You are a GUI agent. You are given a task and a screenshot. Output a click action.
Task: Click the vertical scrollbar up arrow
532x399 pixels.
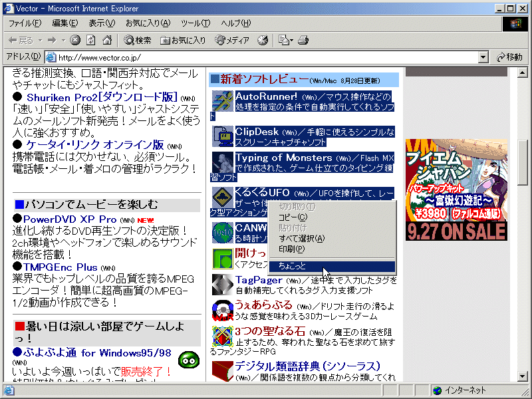click(x=522, y=72)
